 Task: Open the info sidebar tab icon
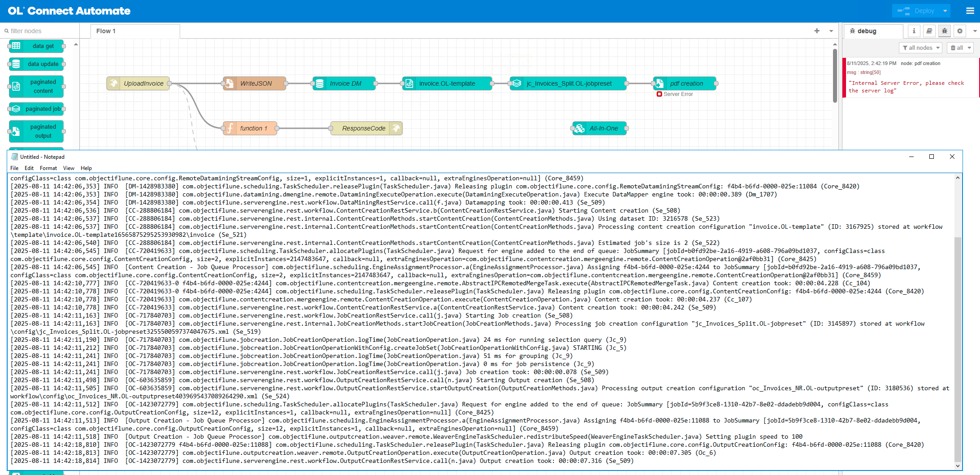coord(914,31)
